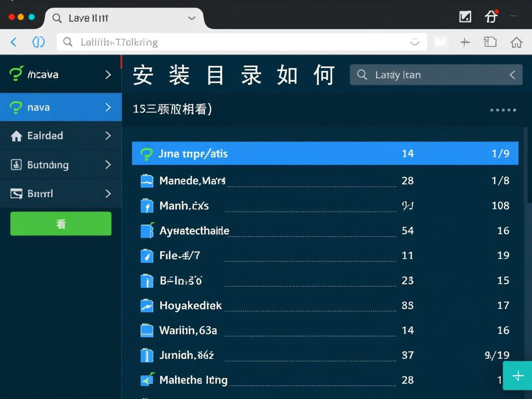Screen dimensions: 532x399
Task: Click the download icon next to Butnding
Action: coord(15,165)
